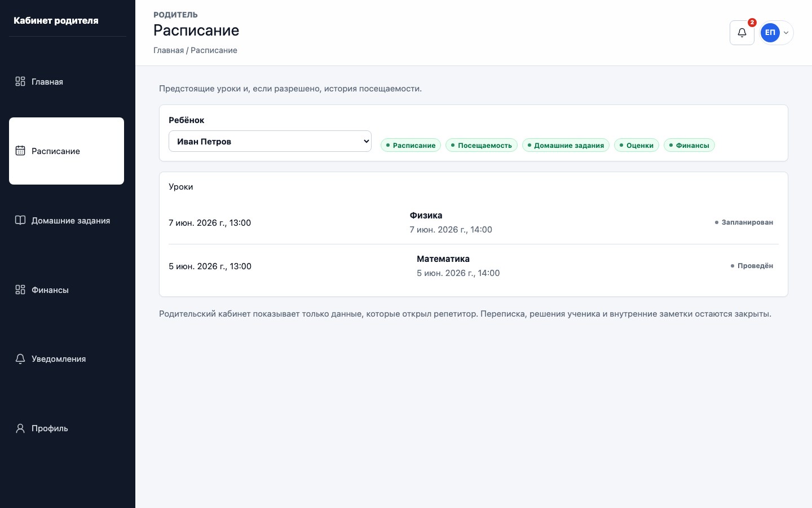Image resolution: width=812 pixels, height=508 pixels.
Task: Open Финансы in the sidebar
Action: coord(67,290)
